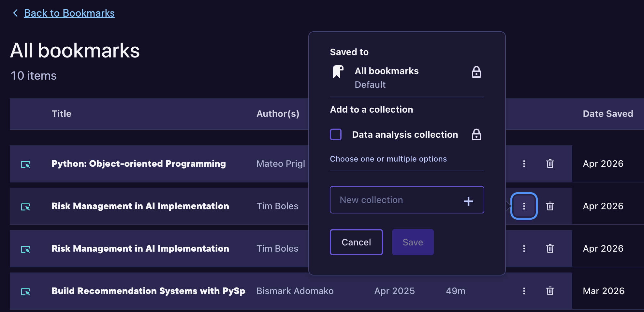This screenshot has width=644, height=312.
Task: Click the lock icon beside All bookmarks
Action: 476,72
